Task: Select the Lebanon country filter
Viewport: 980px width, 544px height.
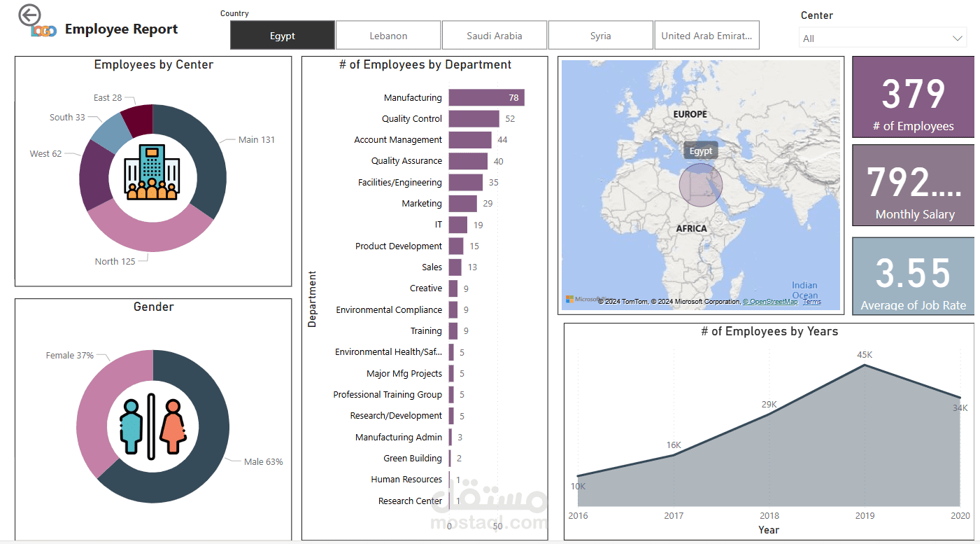Action: (388, 34)
